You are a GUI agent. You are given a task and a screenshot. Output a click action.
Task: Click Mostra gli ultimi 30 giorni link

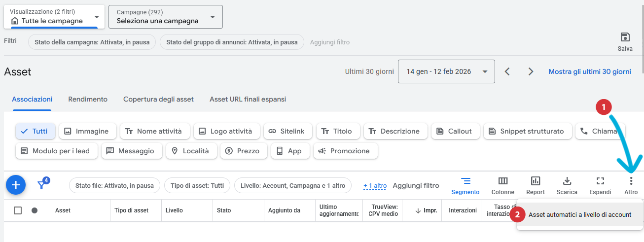[590, 71]
